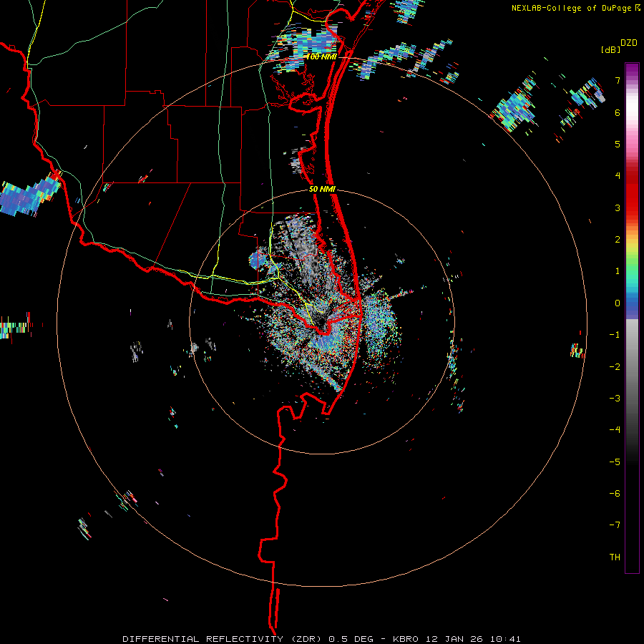
Task: Click the -6 value on color scale
Action: pyautogui.click(x=615, y=494)
